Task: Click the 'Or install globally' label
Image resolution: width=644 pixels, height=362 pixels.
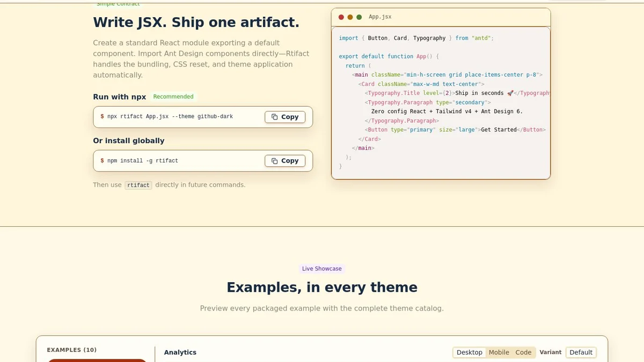Action: [129, 141]
